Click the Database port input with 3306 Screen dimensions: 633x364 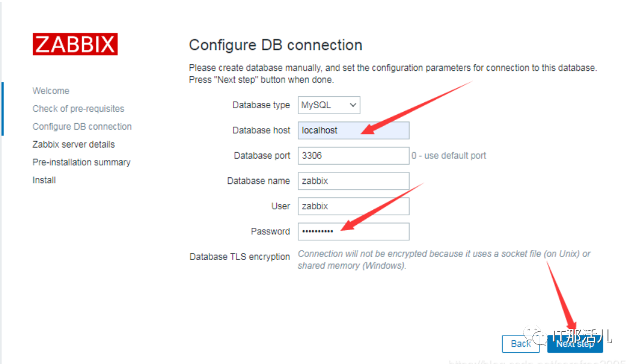(353, 156)
